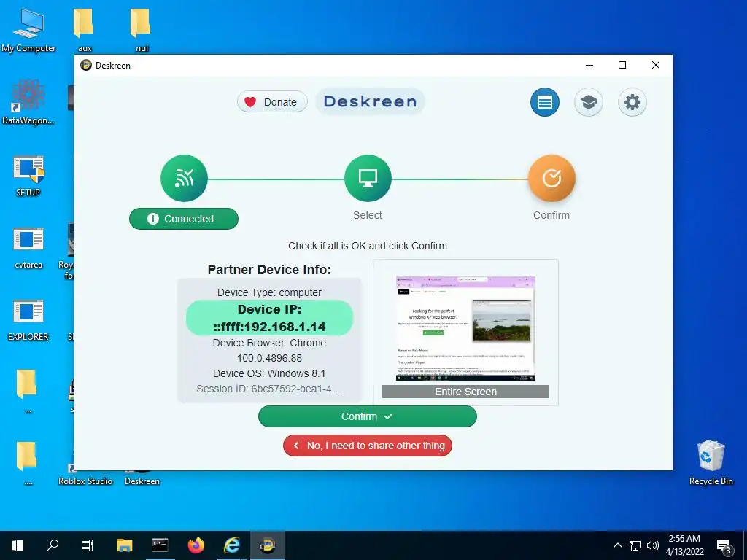Screen dimensions: 747x560
Task: Open the network tray icon
Action: (x=635, y=545)
